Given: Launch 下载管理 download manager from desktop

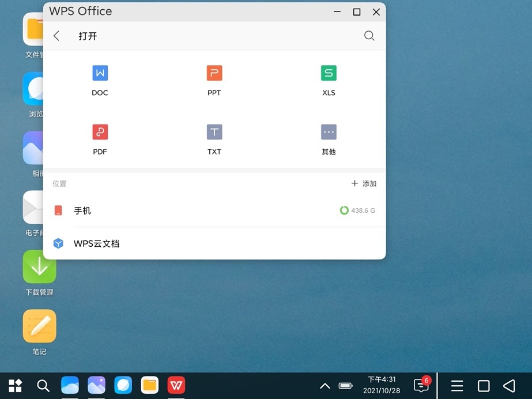Looking at the screenshot, I should tap(39, 267).
